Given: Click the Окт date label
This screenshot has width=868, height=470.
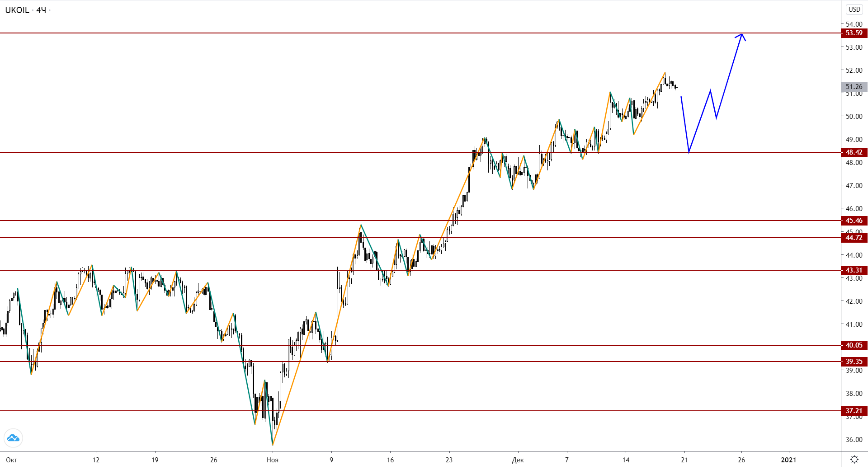Looking at the screenshot, I should click(x=12, y=460).
